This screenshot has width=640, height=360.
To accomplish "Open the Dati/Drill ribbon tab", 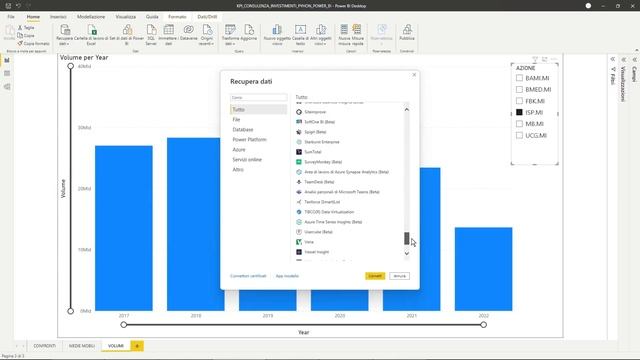I will point(207,17).
